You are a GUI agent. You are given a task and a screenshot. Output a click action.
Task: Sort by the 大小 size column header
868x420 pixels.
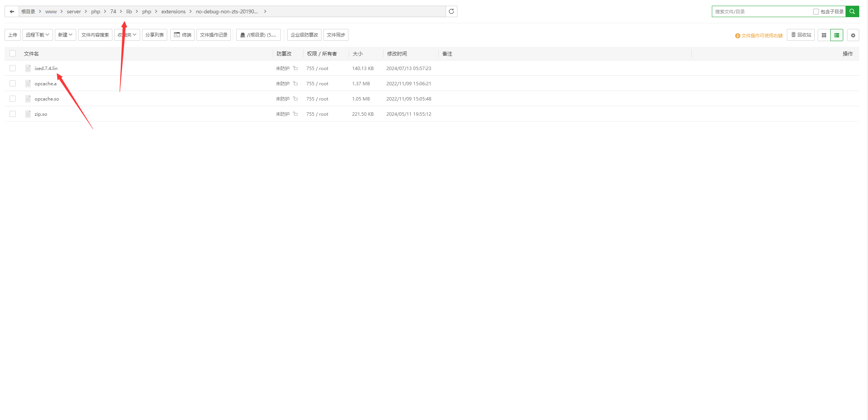[358, 54]
